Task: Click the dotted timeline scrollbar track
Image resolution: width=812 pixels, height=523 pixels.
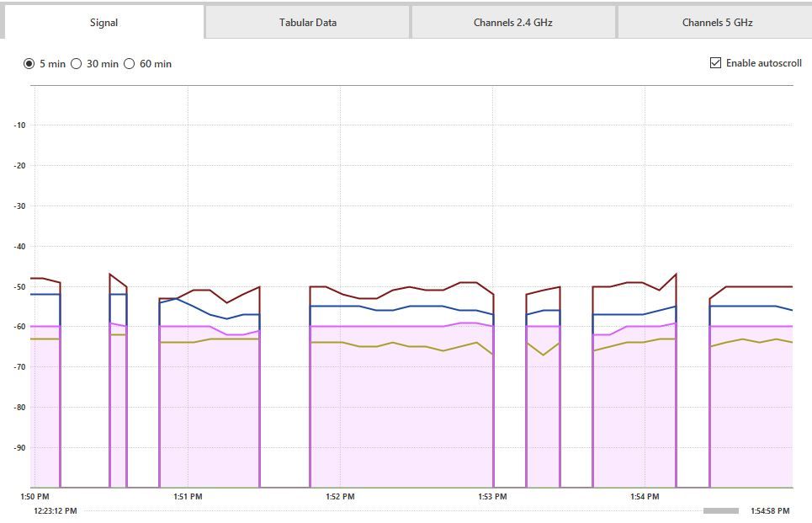Action: 387,511
